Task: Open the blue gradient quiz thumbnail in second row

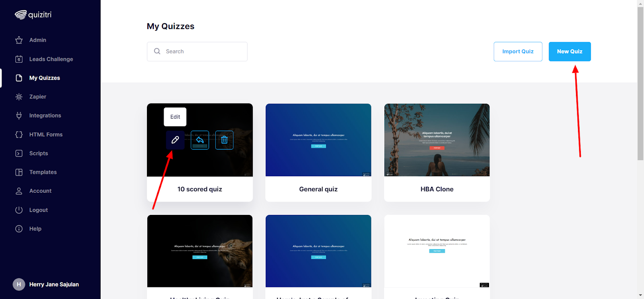Action: pyautogui.click(x=318, y=251)
